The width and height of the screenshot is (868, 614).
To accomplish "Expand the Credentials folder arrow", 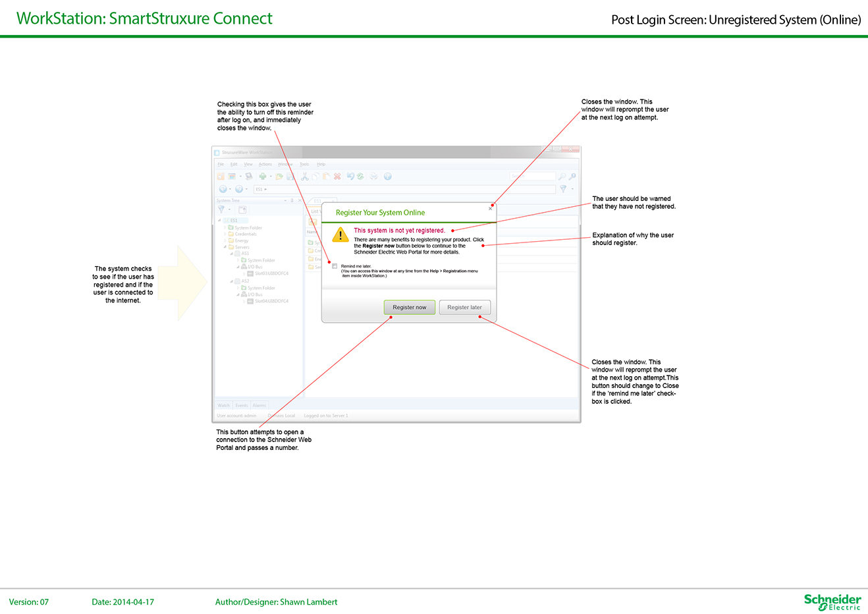I will click(x=225, y=234).
